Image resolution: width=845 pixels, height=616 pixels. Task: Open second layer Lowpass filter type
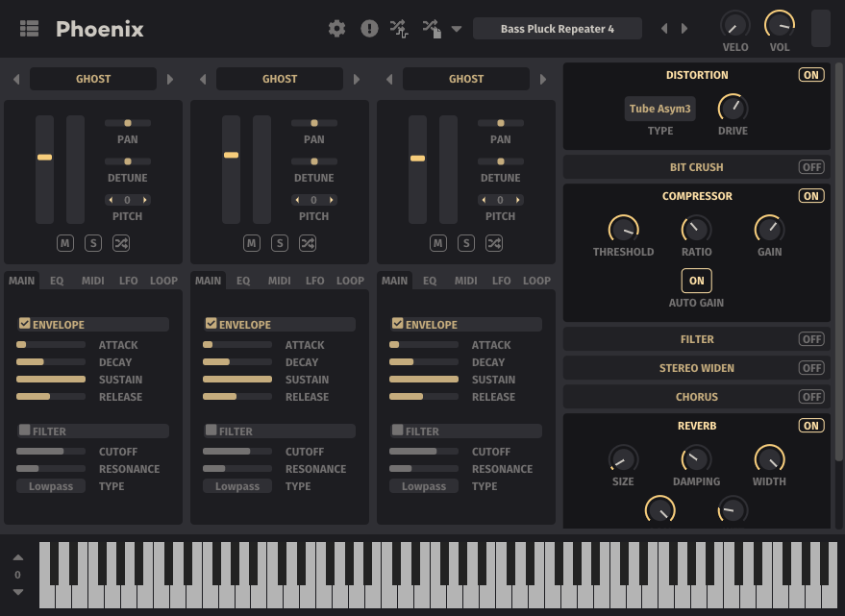237,486
